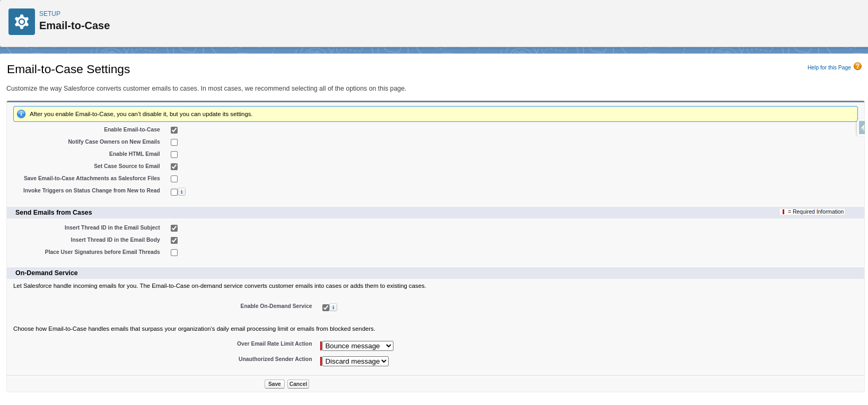Click the Email-to-Case Settings heading

68,69
